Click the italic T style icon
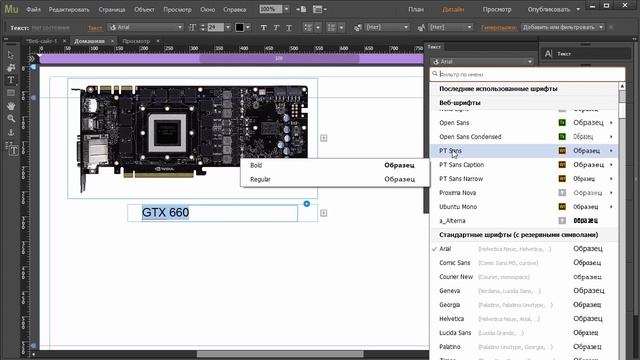The height and width of the screenshot is (360, 640). tap(276, 27)
